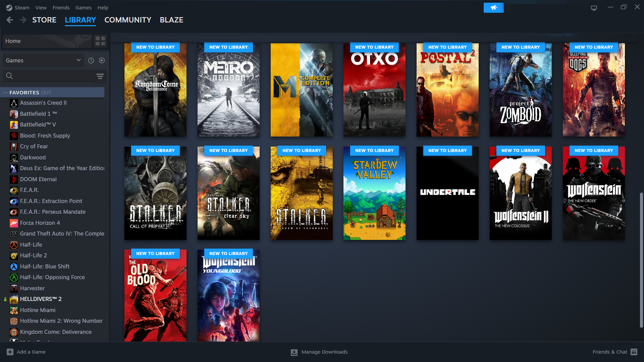Go forward with the right arrow icon
The width and height of the screenshot is (644, 362).
[x=23, y=20]
